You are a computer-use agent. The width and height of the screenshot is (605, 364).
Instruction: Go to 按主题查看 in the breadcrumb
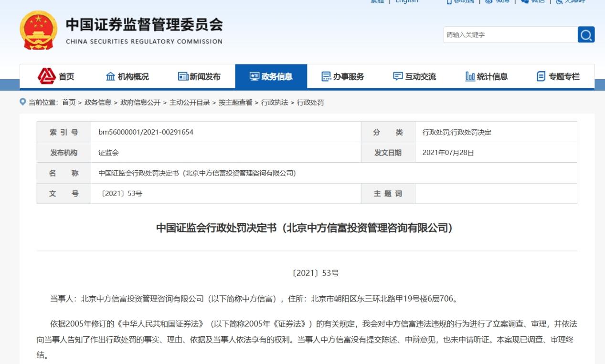click(x=235, y=103)
